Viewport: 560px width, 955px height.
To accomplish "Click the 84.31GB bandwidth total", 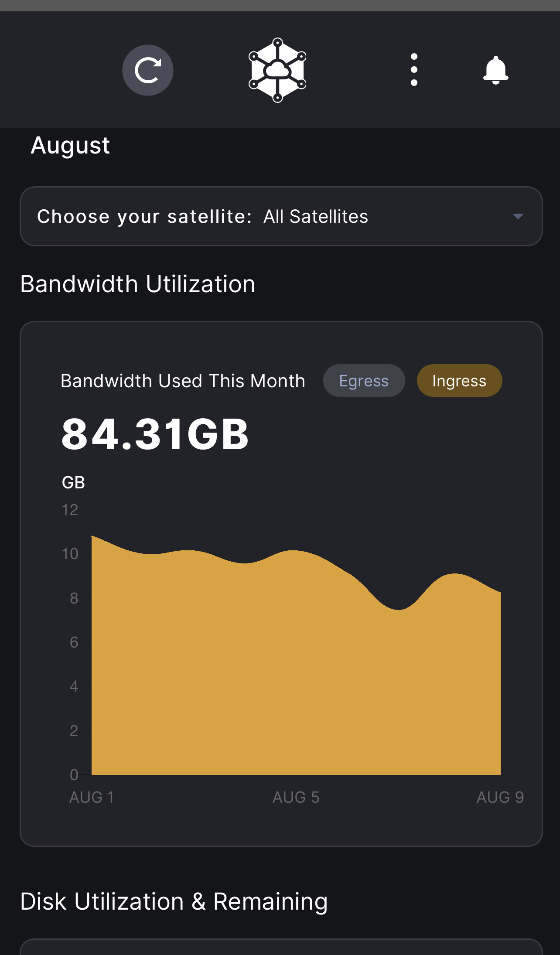I will click(155, 434).
